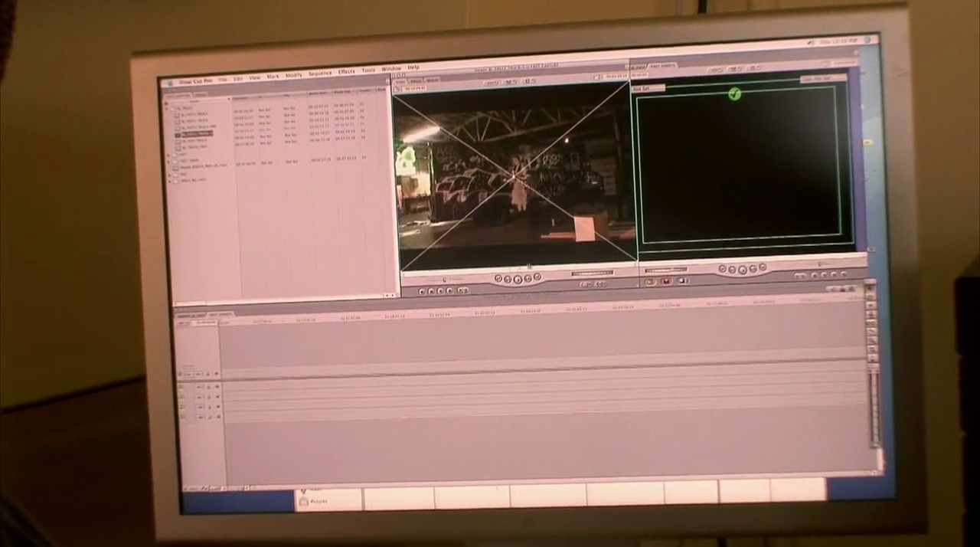This screenshot has height=547, width=980.
Task: Open the Tools menu
Action: click(368, 71)
